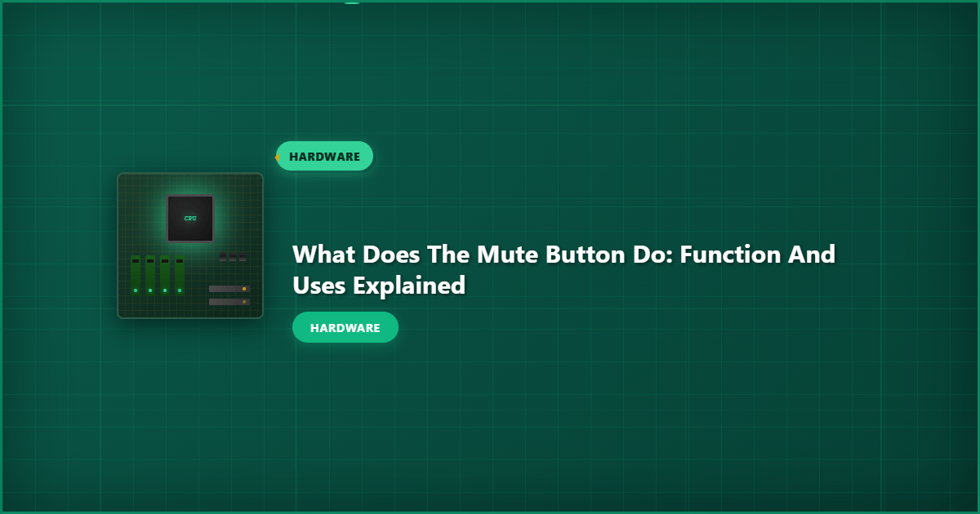Open the article title about the Mute Button
980x514 pixels.
click(563, 269)
